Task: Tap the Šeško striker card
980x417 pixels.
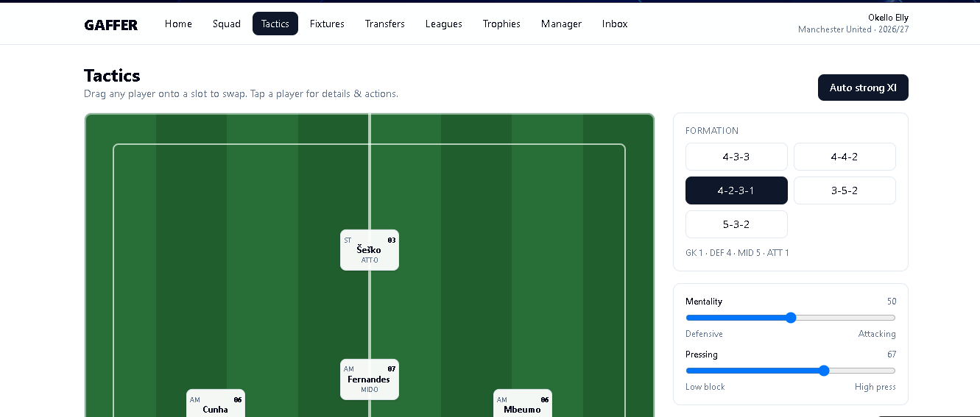Action: pos(370,250)
